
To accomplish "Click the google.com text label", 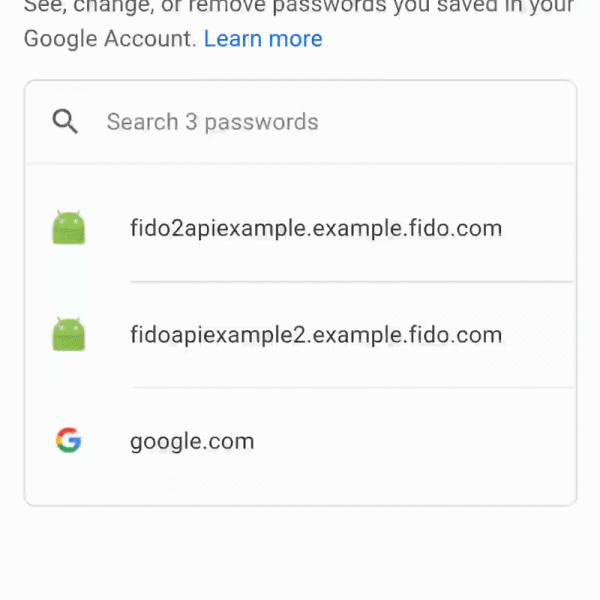I will click(192, 441).
